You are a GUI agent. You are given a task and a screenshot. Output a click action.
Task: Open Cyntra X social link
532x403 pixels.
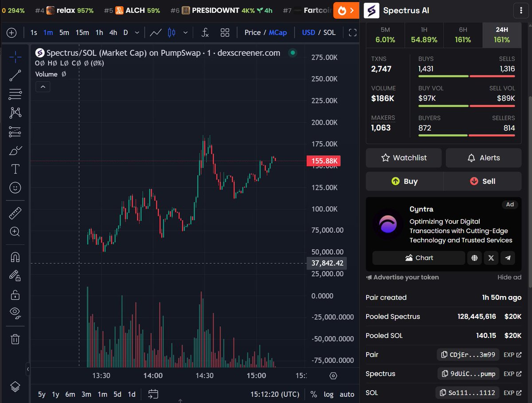(491, 258)
